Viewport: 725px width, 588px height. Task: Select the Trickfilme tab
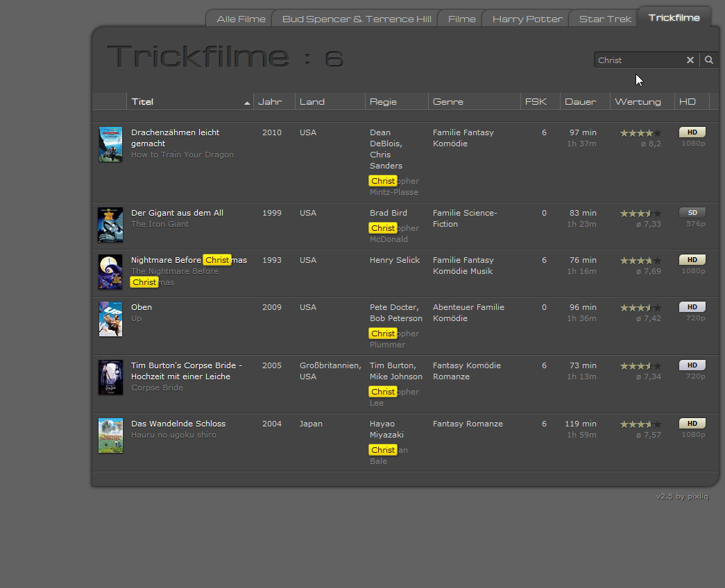(674, 17)
